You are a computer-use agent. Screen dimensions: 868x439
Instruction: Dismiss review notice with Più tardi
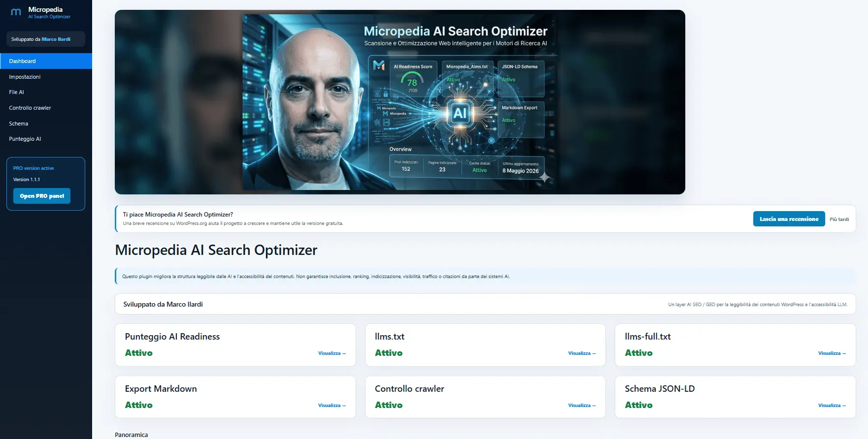pos(839,219)
